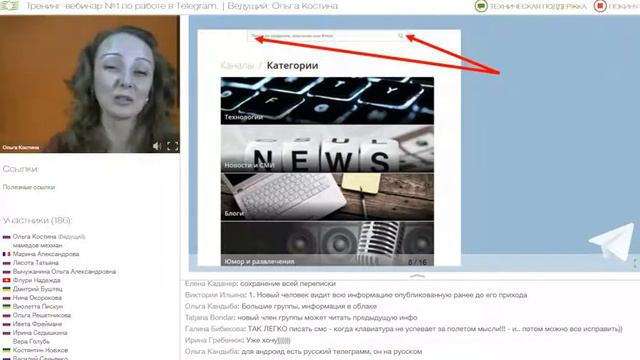
Task: Click the Каналы breadcrumb link
Action: pyautogui.click(x=237, y=65)
